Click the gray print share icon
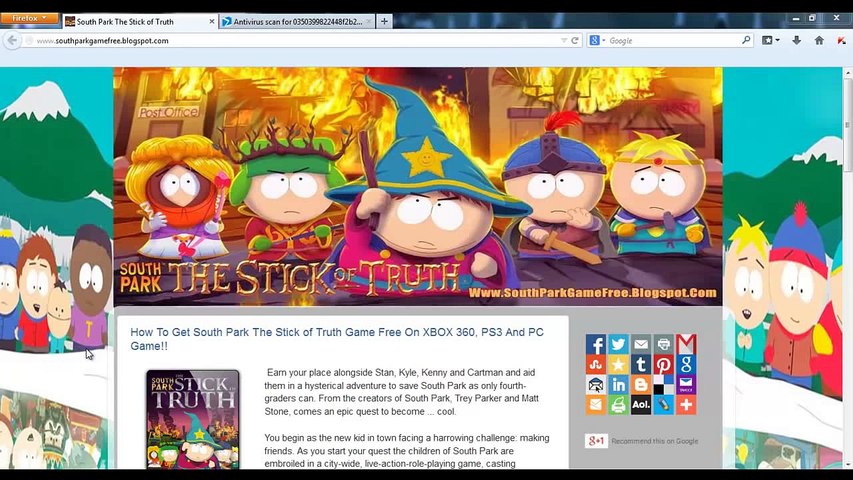The image size is (853, 480). coord(663,344)
